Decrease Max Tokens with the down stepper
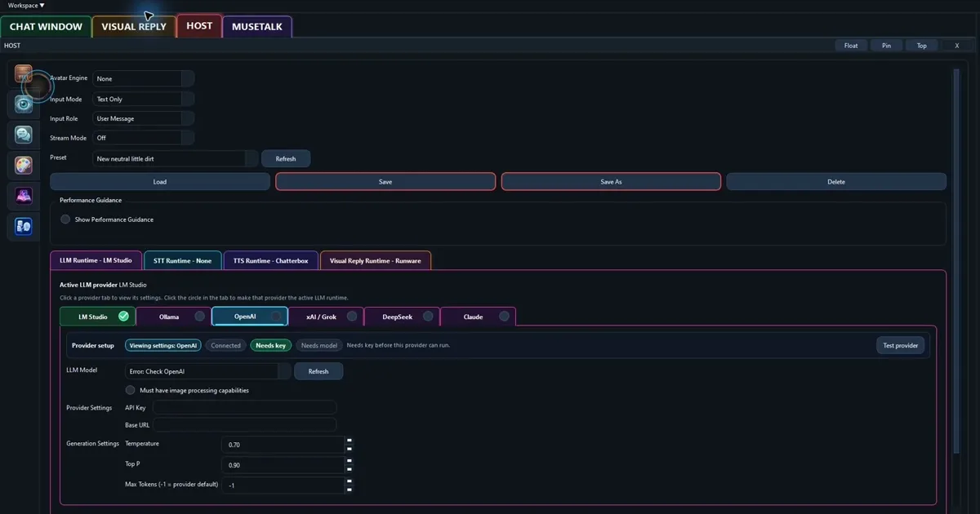 [x=350, y=490]
